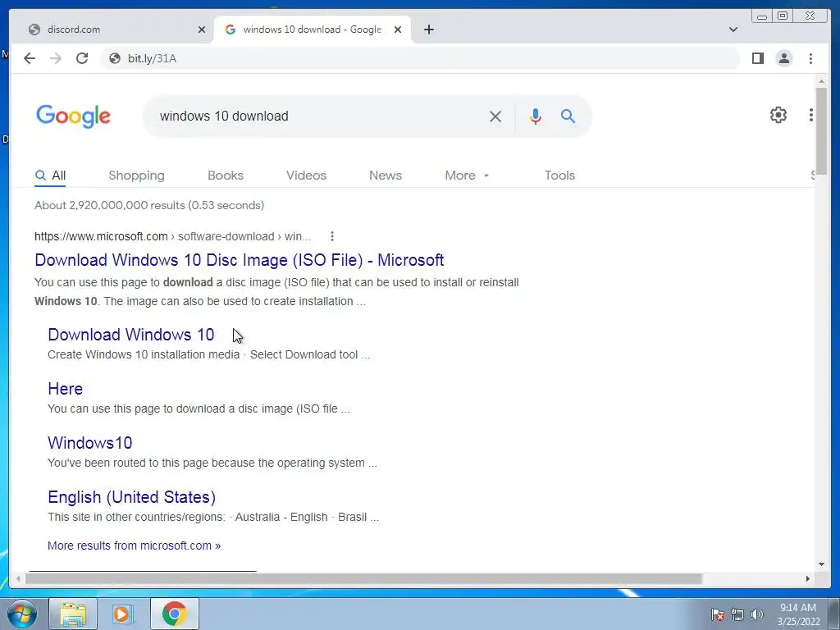Click the magnifier search button
Screen dimensions: 840x630
pyautogui.click(x=568, y=116)
